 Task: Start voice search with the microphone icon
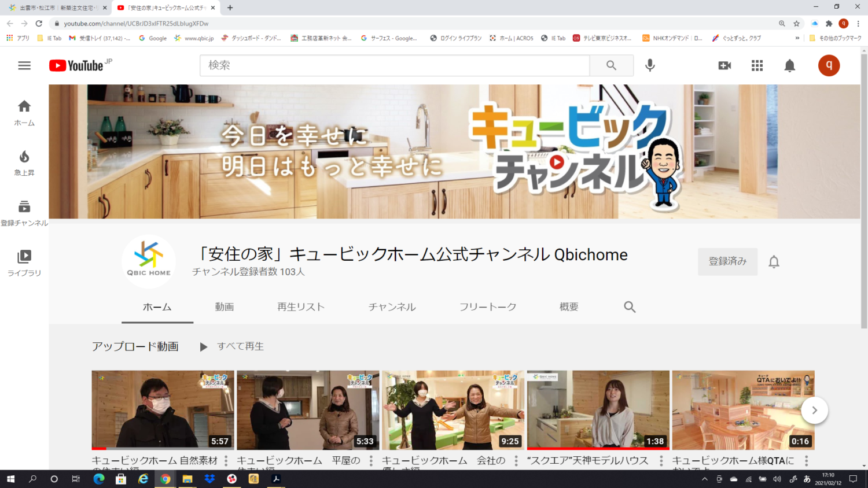[x=650, y=65]
